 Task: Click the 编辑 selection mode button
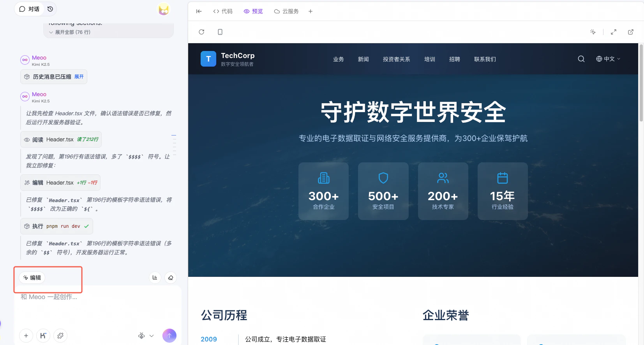pos(32,278)
